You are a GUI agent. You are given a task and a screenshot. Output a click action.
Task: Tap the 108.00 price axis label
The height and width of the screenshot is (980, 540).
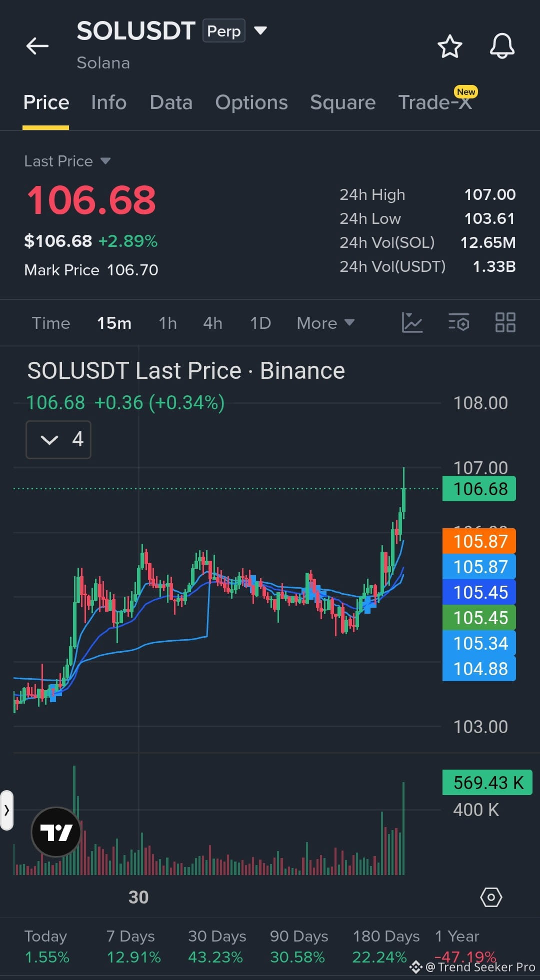pos(480,403)
